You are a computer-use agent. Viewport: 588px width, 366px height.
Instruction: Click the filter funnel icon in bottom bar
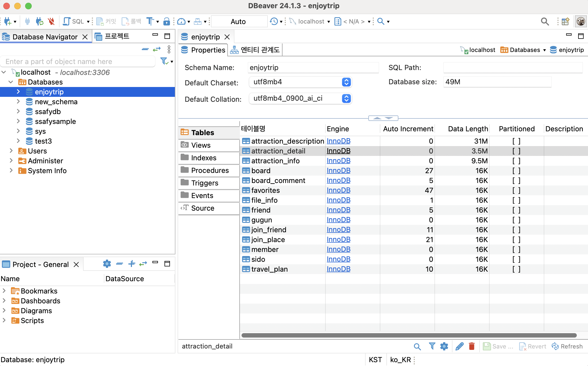(x=432, y=346)
